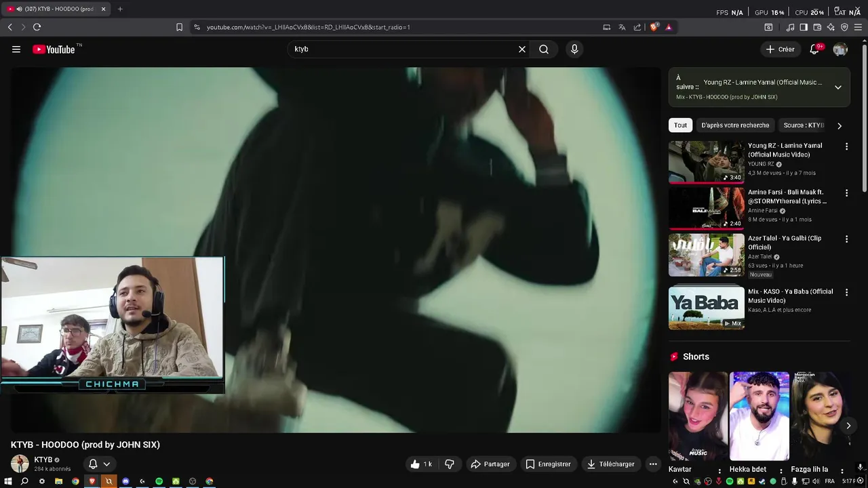Open a new browser tab with plus
The height and width of the screenshot is (488, 868).
point(120,9)
